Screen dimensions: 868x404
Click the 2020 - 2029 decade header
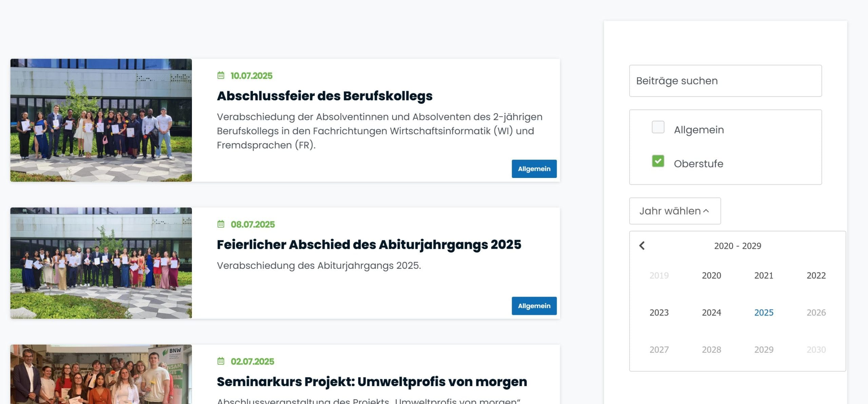click(737, 246)
